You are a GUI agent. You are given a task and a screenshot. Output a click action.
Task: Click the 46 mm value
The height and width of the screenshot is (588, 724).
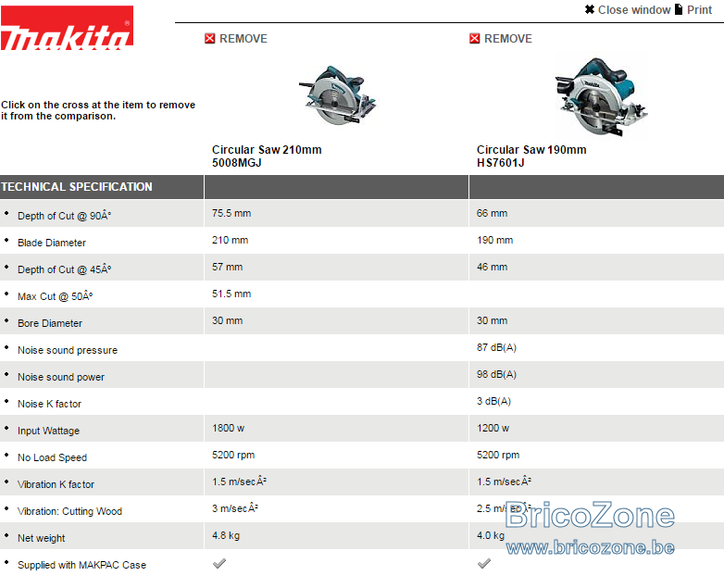tap(492, 267)
